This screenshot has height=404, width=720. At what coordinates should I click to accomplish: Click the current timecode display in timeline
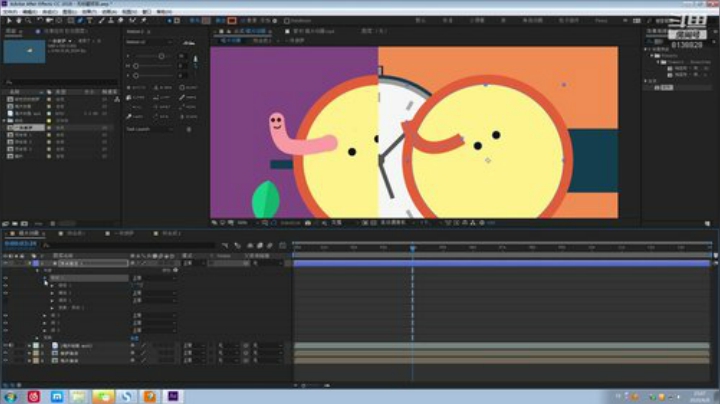(21, 244)
